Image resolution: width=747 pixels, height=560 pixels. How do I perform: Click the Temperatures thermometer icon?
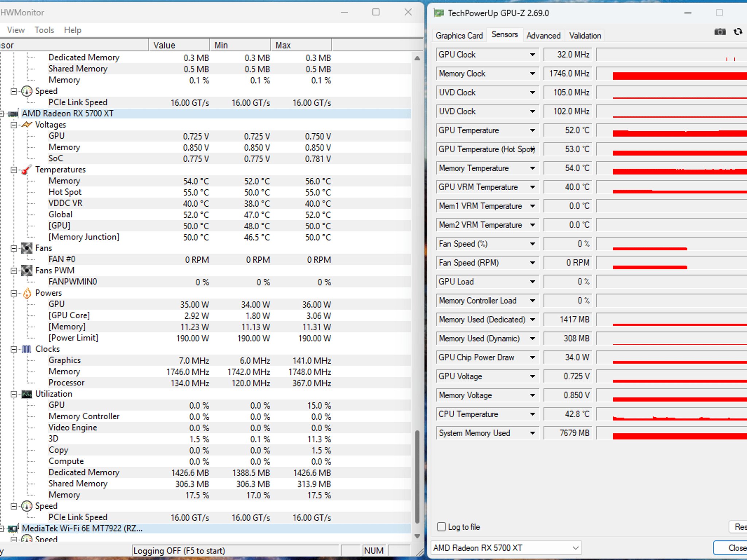pyautogui.click(x=27, y=170)
